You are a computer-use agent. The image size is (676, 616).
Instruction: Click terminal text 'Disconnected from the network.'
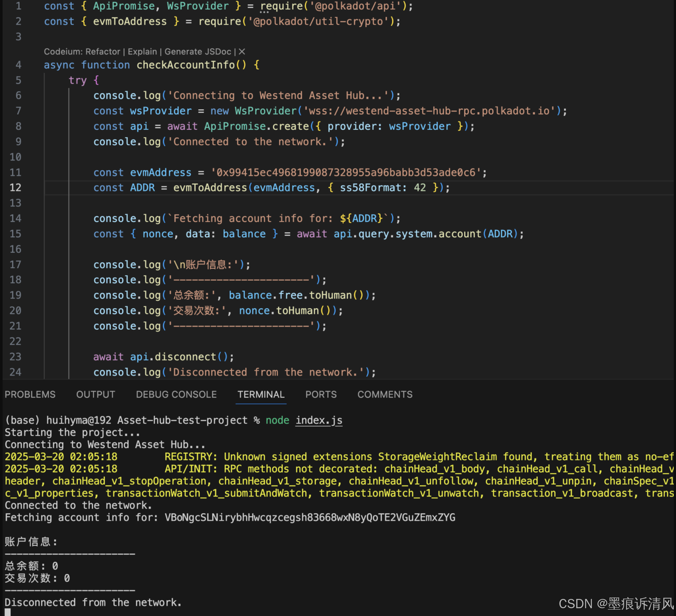tap(93, 602)
